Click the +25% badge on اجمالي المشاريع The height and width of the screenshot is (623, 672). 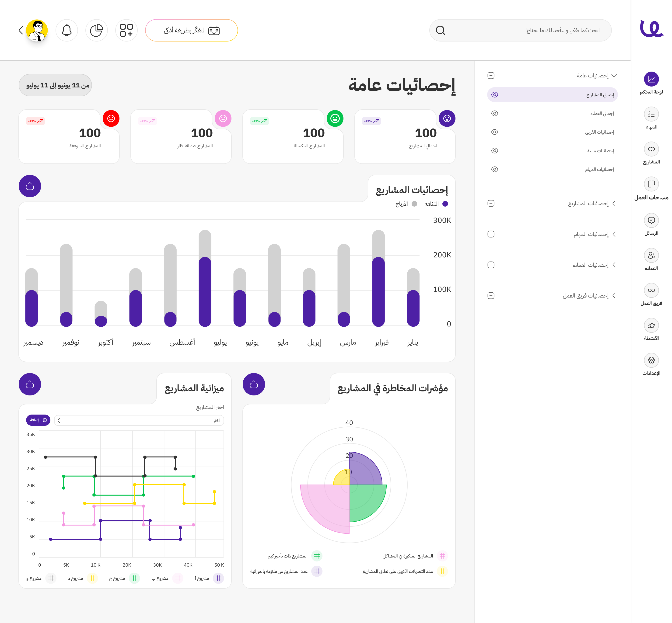coord(371,121)
